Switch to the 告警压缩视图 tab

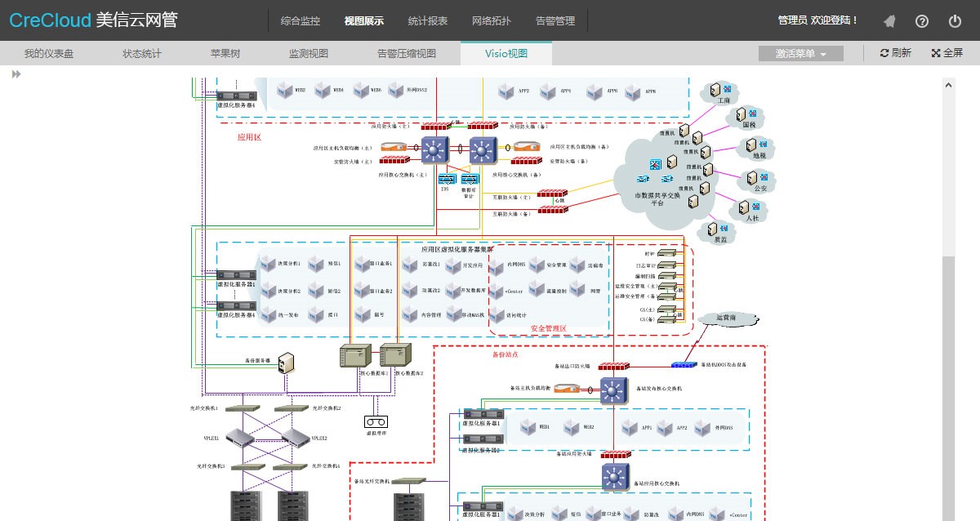click(406, 54)
